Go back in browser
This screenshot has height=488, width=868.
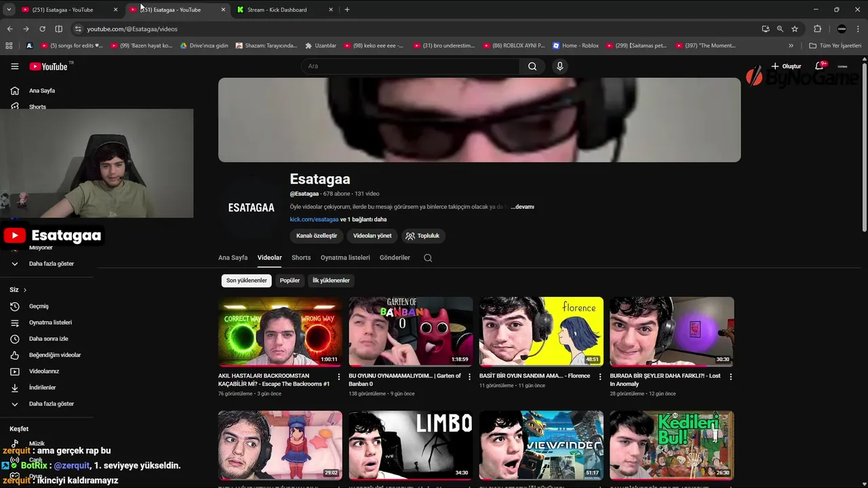coord(9,29)
